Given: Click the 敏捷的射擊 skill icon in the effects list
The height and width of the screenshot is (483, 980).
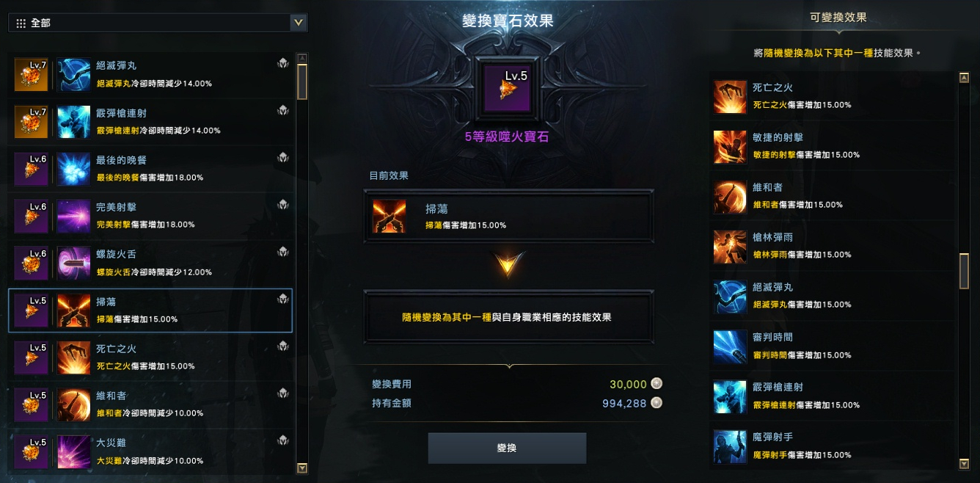Looking at the screenshot, I should [x=730, y=146].
